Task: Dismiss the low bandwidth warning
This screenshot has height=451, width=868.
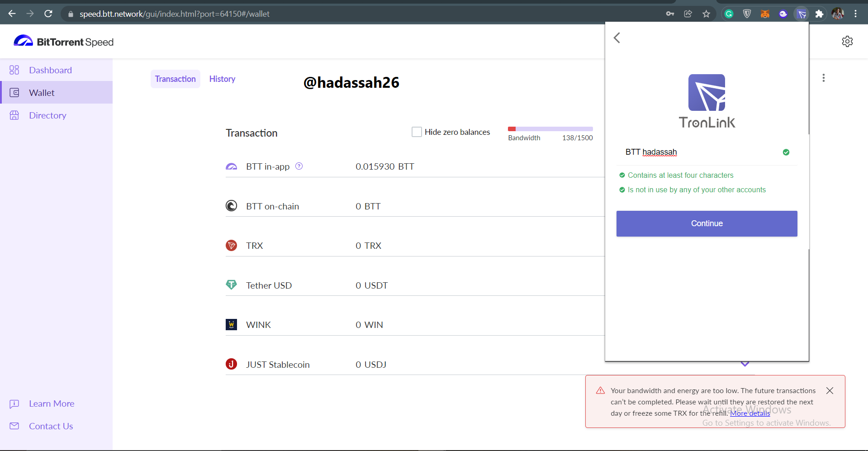Action: [830, 390]
